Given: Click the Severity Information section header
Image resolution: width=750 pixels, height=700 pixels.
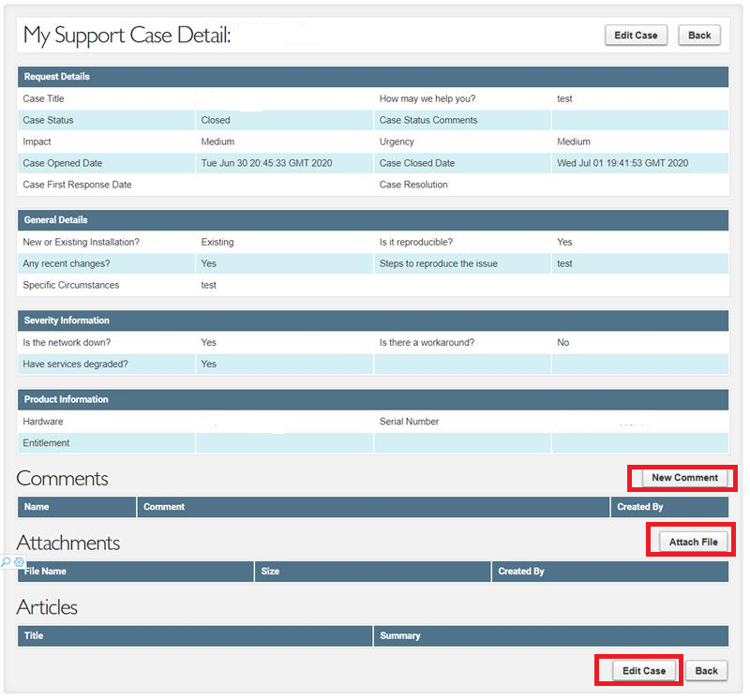Looking at the screenshot, I should [372, 320].
